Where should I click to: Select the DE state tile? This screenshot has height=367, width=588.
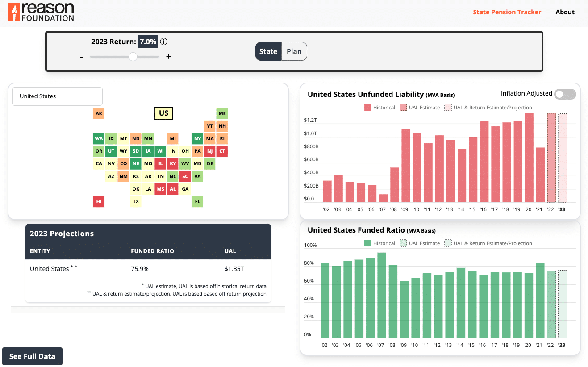pos(210,163)
